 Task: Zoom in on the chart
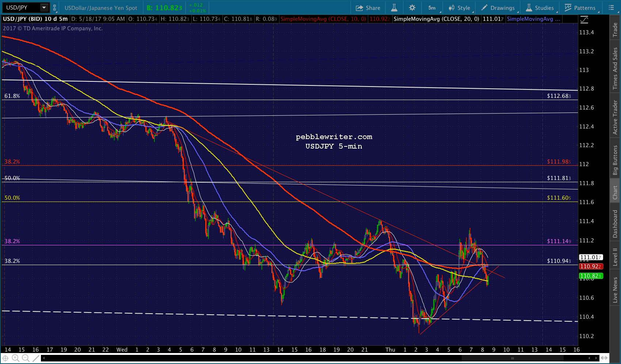16,358
